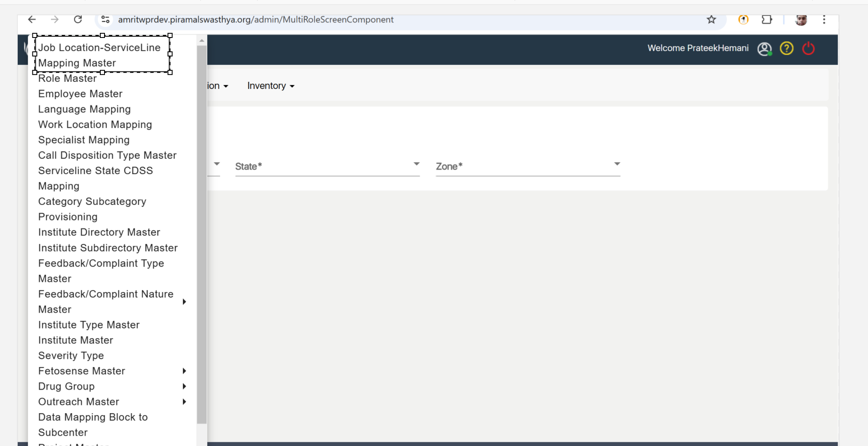Open Specialist Mapping menu item

pos(84,140)
